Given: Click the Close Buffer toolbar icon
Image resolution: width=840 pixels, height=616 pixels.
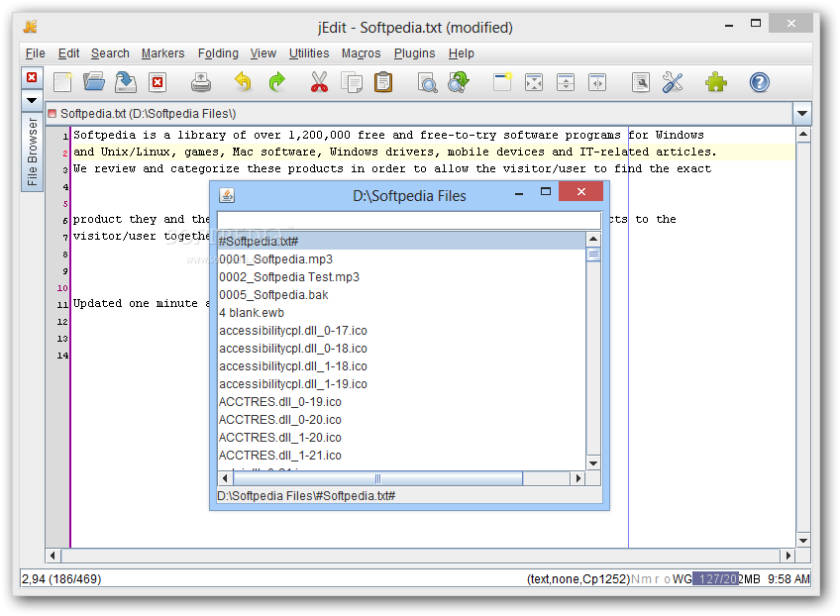Looking at the screenshot, I should pyautogui.click(x=157, y=82).
